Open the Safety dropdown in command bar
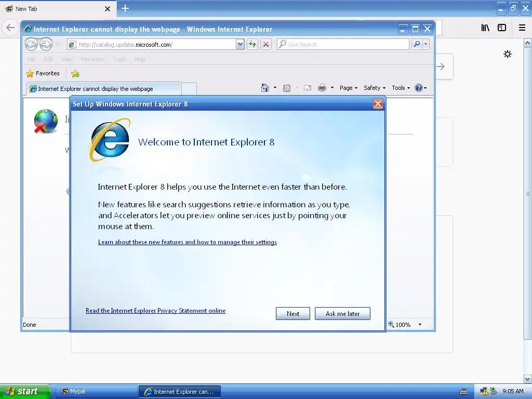Screen dimensions: 532x399 [x=374, y=88]
